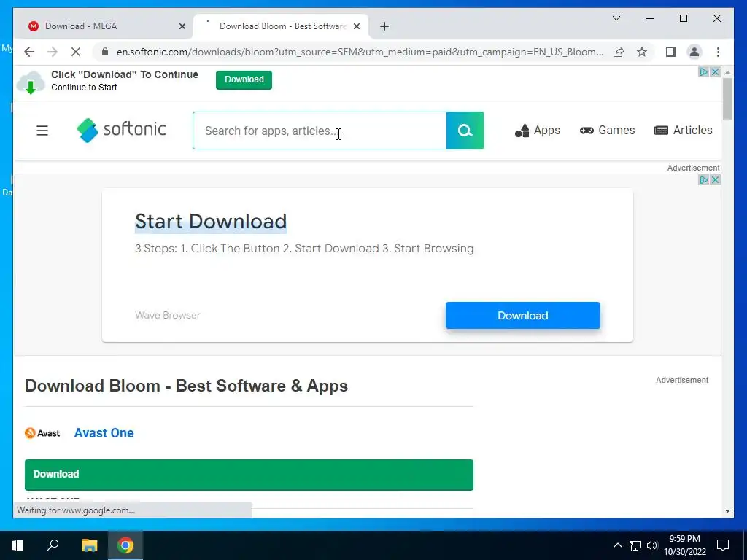Open File Explorer from the taskbar
Screen dimensions: 747x560
(x=89, y=545)
